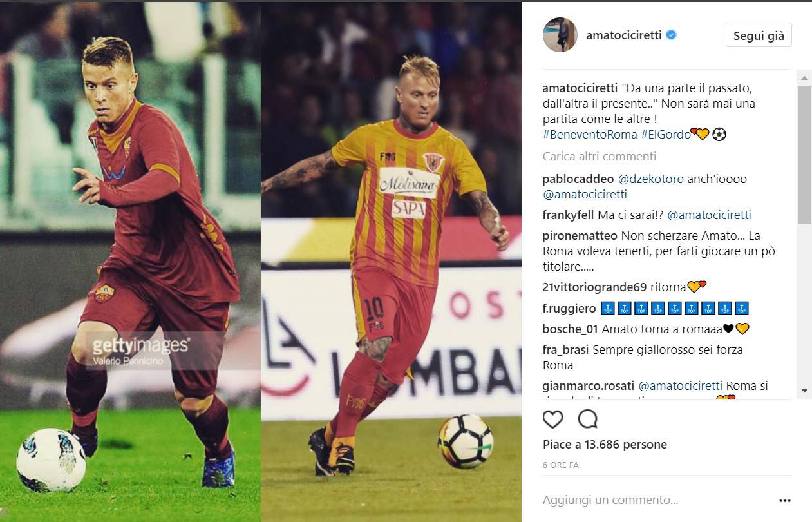Click the Benevento jersey photo
This screenshot has height=522, width=812.
(x=391, y=261)
